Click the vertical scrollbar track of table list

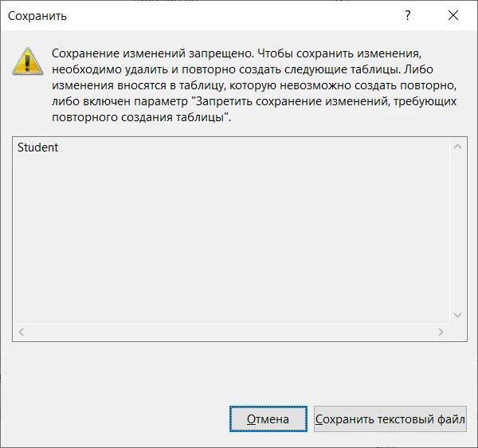coord(457,231)
